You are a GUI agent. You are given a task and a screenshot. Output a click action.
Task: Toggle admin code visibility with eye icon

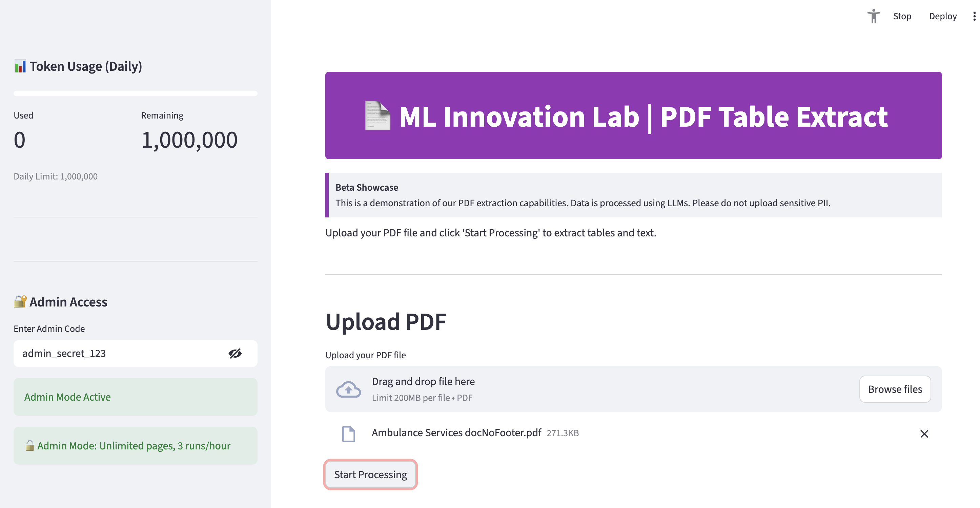click(235, 354)
